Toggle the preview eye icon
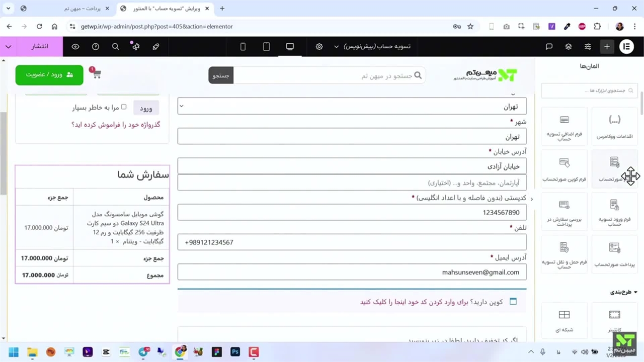 click(75, 46)
